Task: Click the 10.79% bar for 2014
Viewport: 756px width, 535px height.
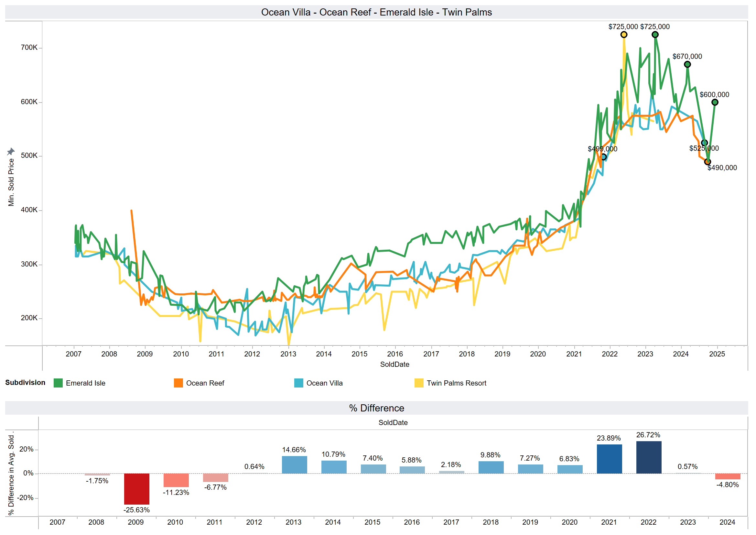Action: pyautogui.click(x=334, y=467)
